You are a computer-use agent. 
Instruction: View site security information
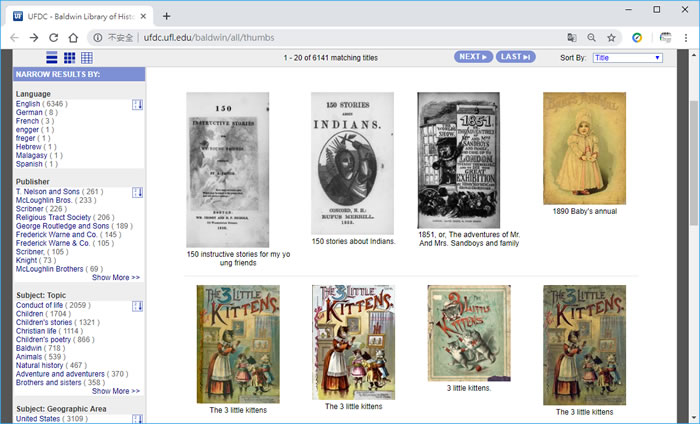coord(97,37)
